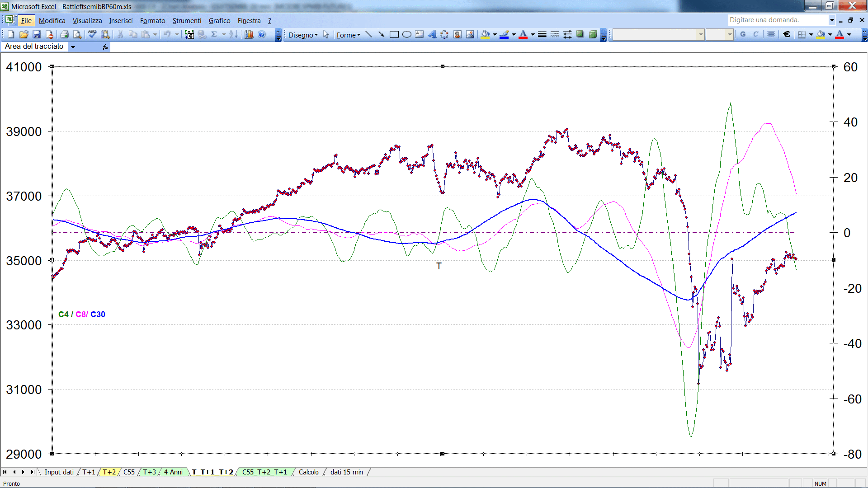The height and width of the screenshot is (488, 868).
Task: Open the Forme shapes menu
Action: click(x=348, y=35)
